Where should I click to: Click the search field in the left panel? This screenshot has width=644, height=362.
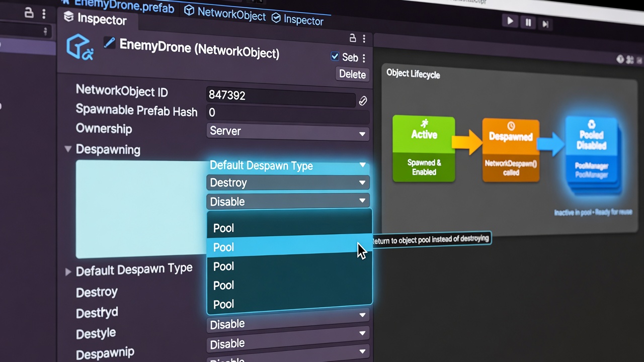click(x=25, y=31)
